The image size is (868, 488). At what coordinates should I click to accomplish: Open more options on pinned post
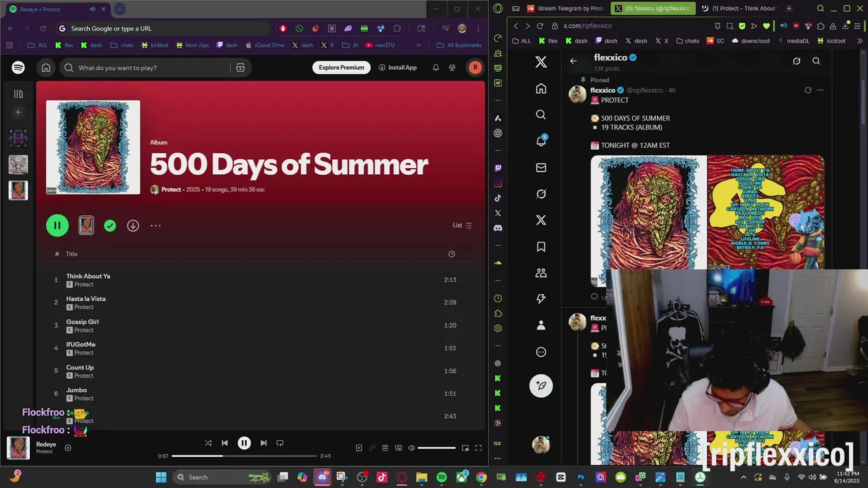[820, 90]
